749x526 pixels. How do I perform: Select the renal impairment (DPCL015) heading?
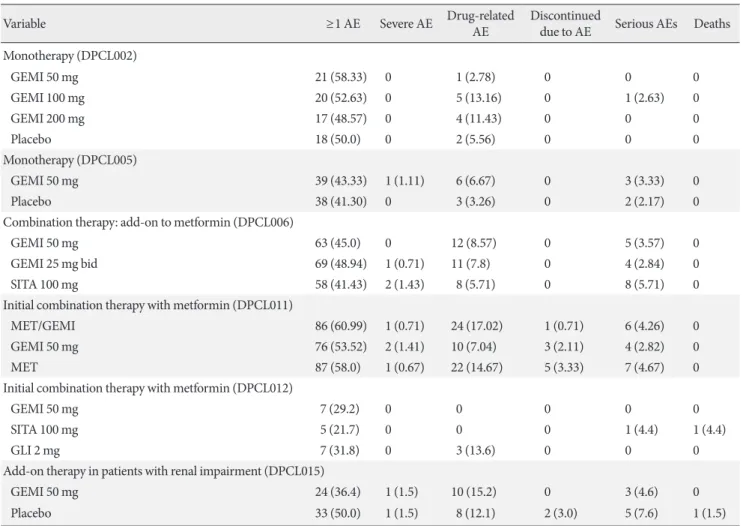pyautogui.click(x=163, y=471)
